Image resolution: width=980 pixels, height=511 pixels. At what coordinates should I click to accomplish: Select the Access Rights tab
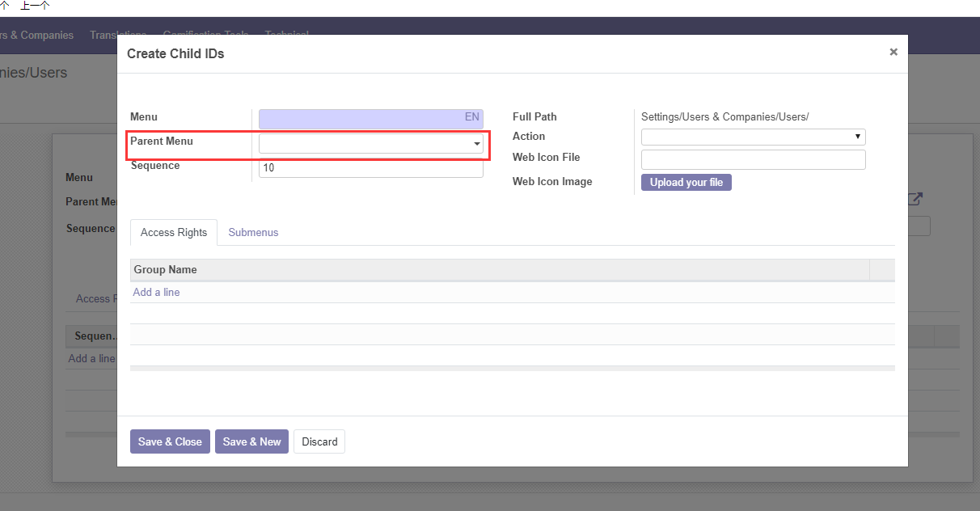(x=173, y=232)
